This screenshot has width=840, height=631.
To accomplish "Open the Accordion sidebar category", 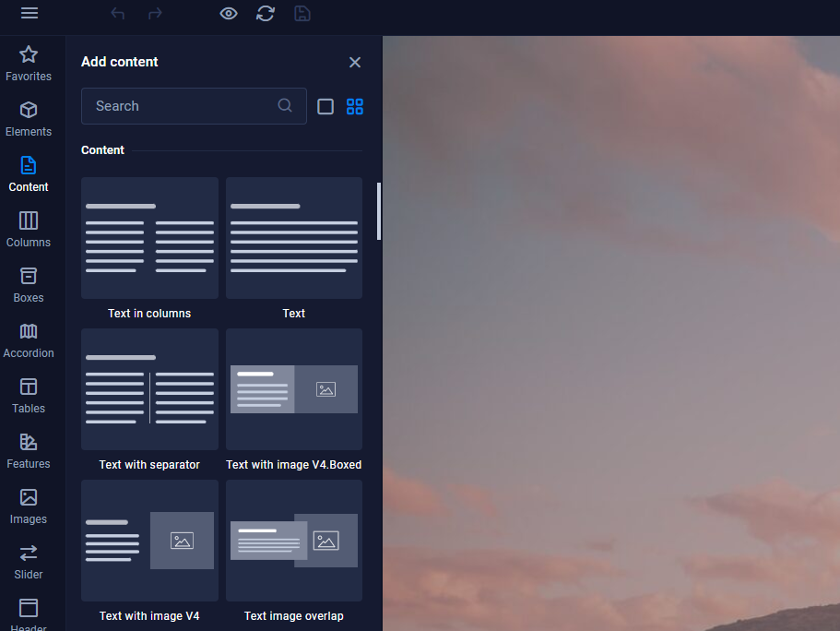I will [29, 340].
